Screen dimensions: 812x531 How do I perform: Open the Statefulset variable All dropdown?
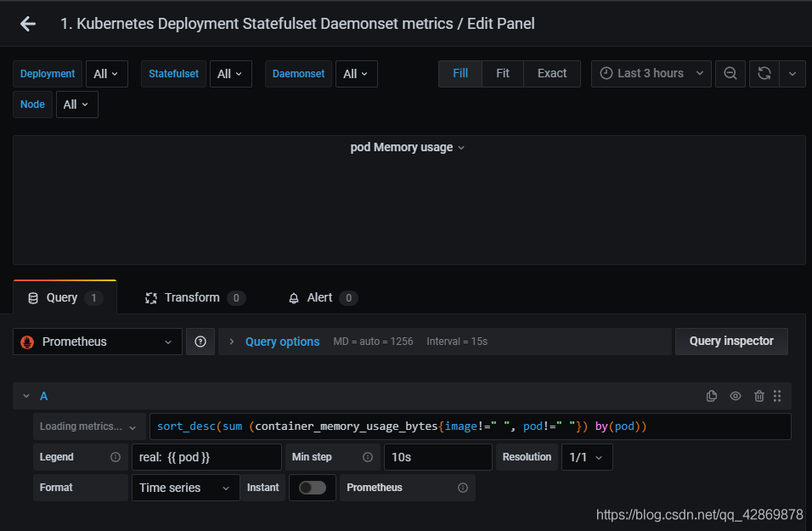(x=230, y=74)
